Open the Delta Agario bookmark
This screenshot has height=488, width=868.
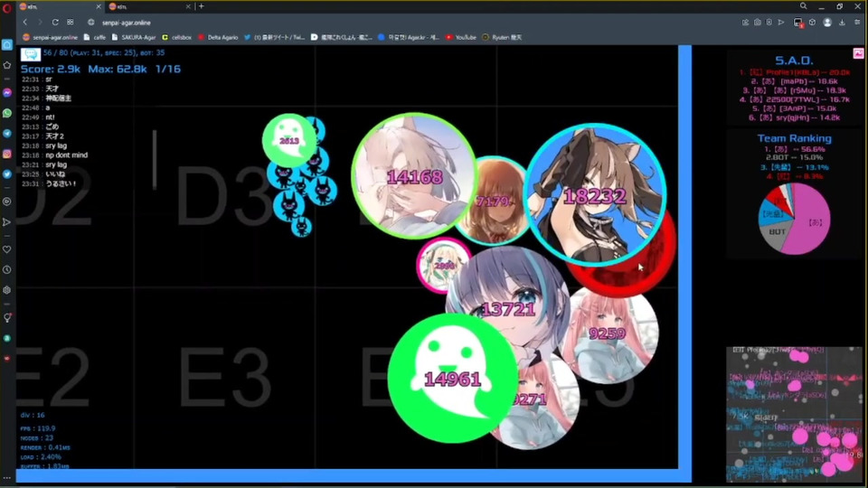pos(218,37)
